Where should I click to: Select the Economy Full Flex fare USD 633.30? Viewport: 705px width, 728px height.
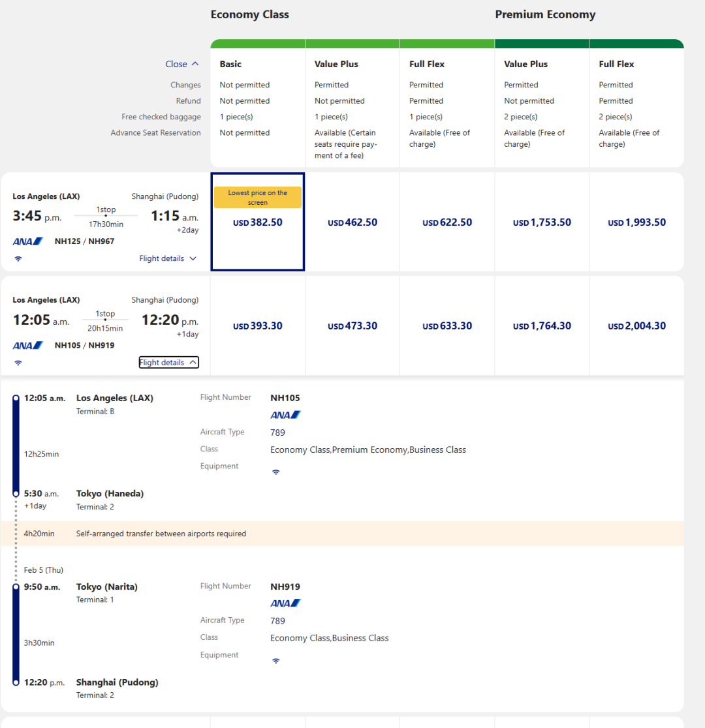point(447,326)
